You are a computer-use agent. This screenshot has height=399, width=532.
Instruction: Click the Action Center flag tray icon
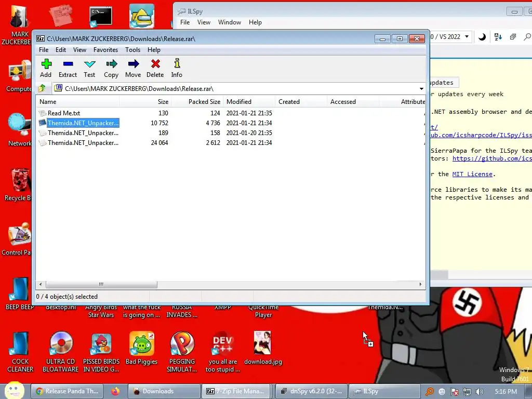click(454, 392)
